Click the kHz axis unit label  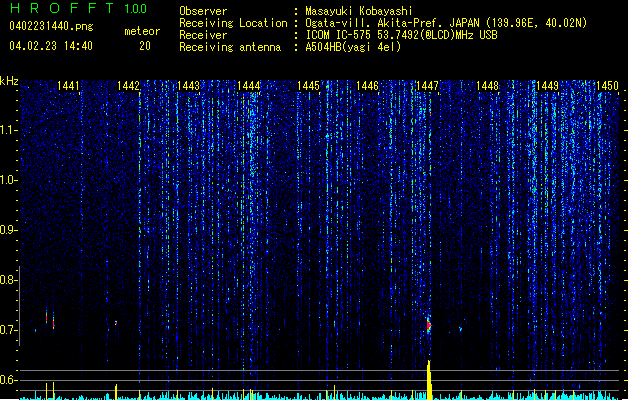pyautogui.click(x=9, y=81)
